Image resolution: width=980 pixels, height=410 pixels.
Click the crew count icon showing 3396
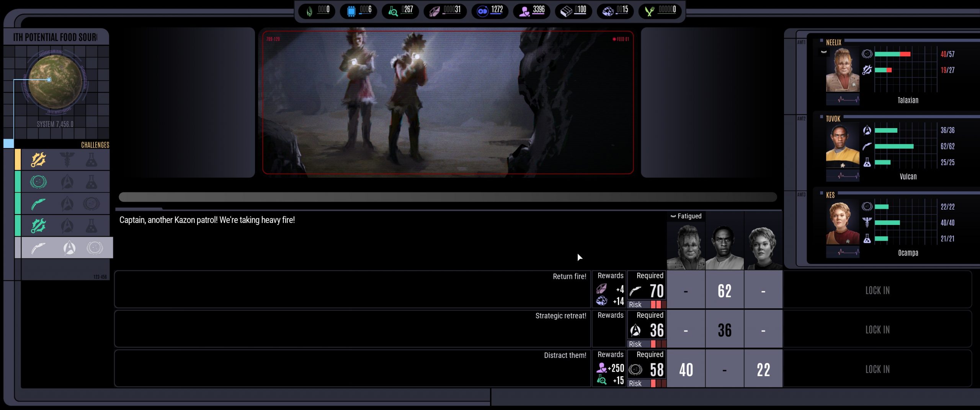pos(524,11)
